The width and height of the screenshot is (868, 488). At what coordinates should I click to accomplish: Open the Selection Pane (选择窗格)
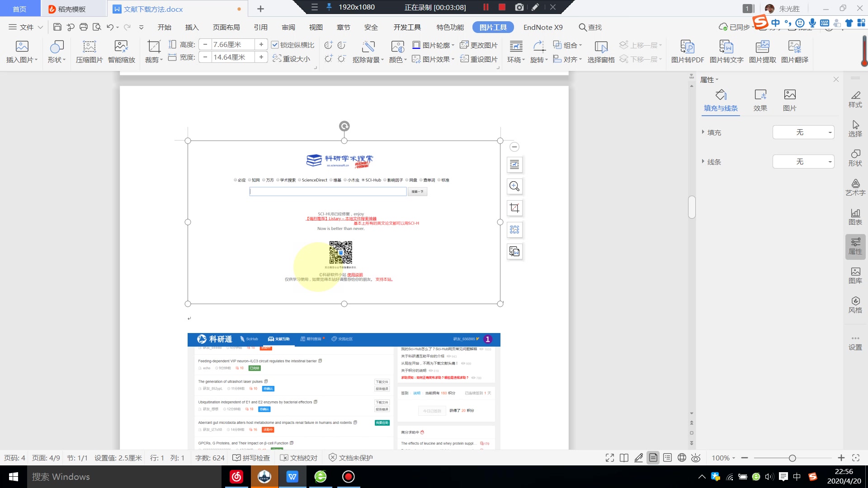tap(601, 52)
